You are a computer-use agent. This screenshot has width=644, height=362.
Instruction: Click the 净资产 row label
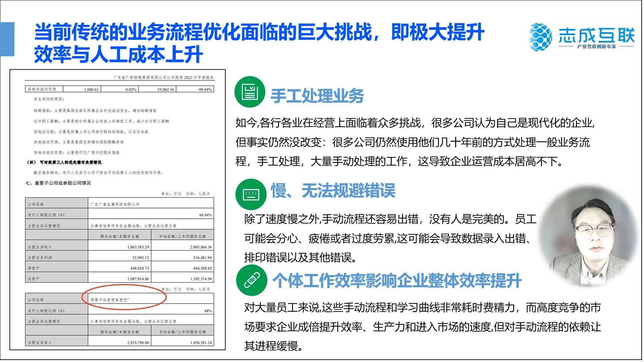[x=34, y=268]
